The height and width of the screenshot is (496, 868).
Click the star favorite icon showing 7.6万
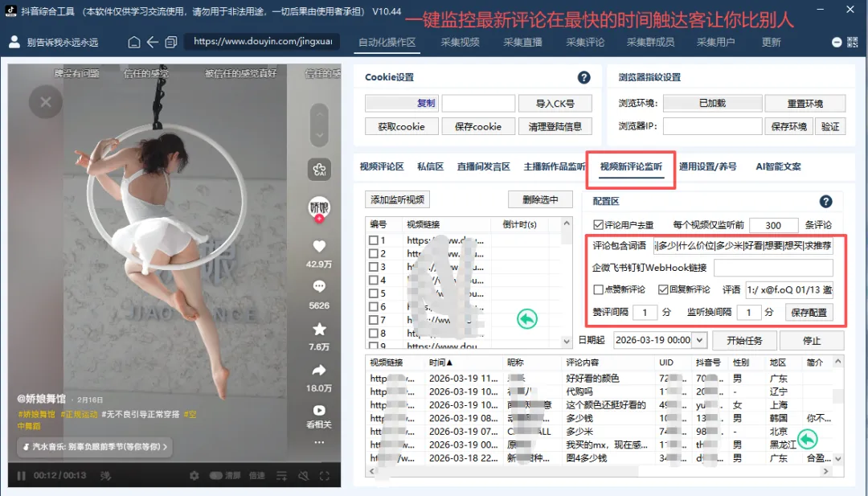pyautogui.click(x=319, y=329)
